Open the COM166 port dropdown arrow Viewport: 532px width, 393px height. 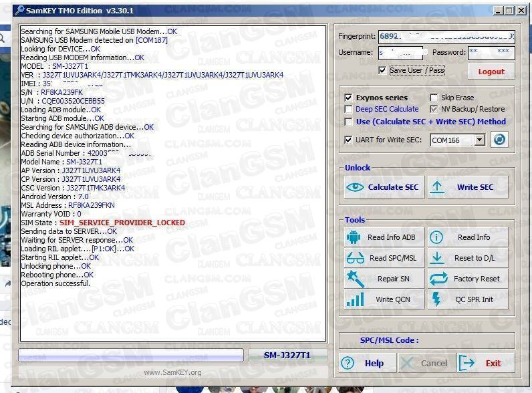tap(479, 140)
